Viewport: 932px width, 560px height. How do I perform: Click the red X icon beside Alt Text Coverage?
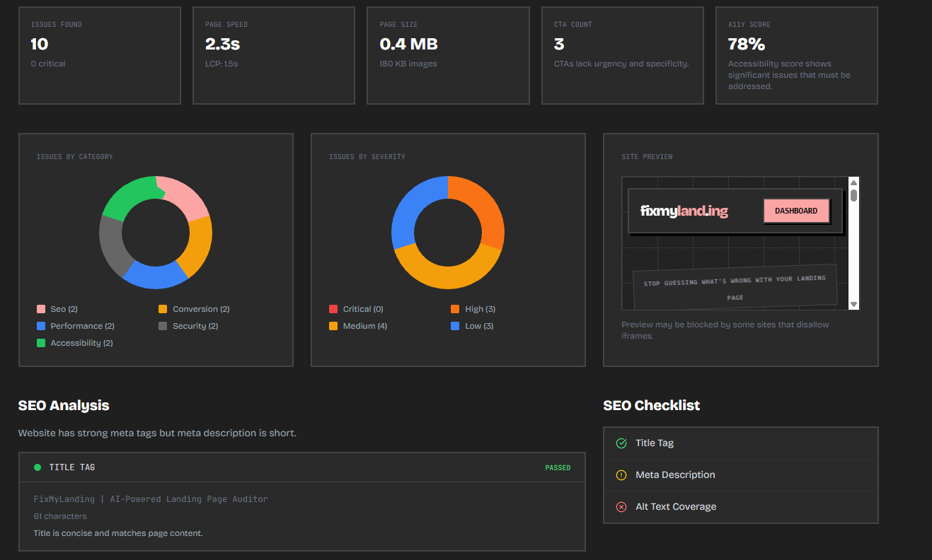pos(621,507)
